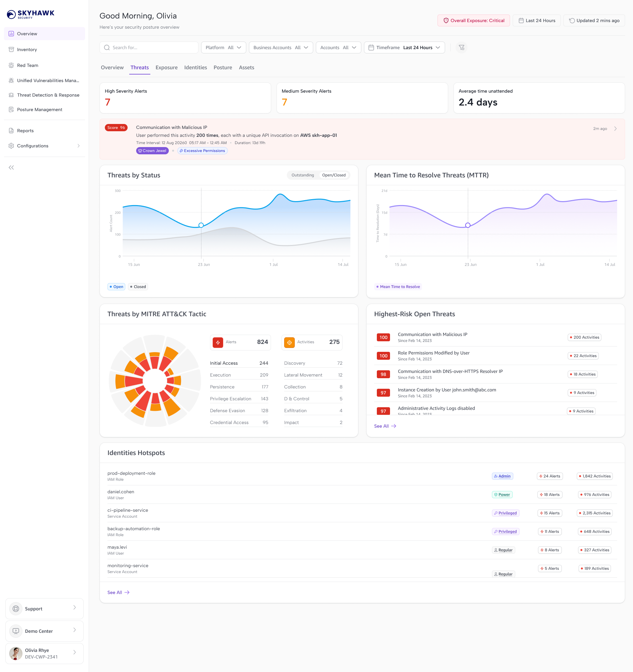
Task: Open the Accounts filter dropdown
Action: [x=338, y=48]
